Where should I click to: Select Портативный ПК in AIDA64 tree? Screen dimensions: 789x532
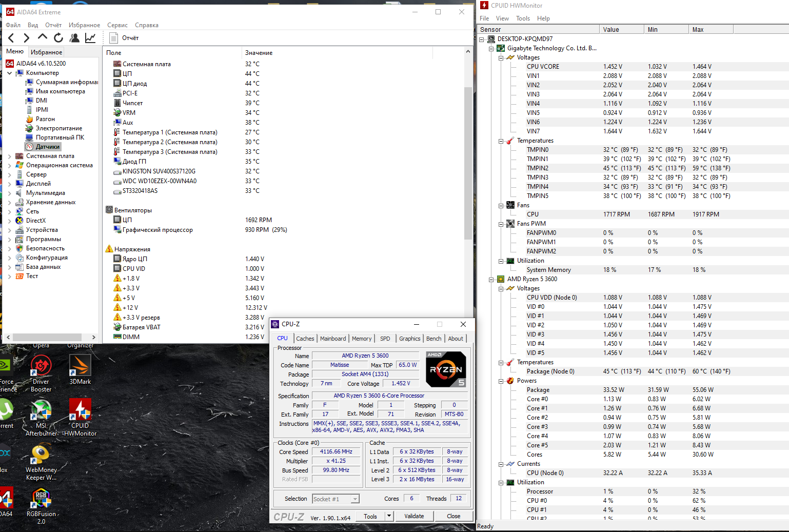tap(55, 137)
